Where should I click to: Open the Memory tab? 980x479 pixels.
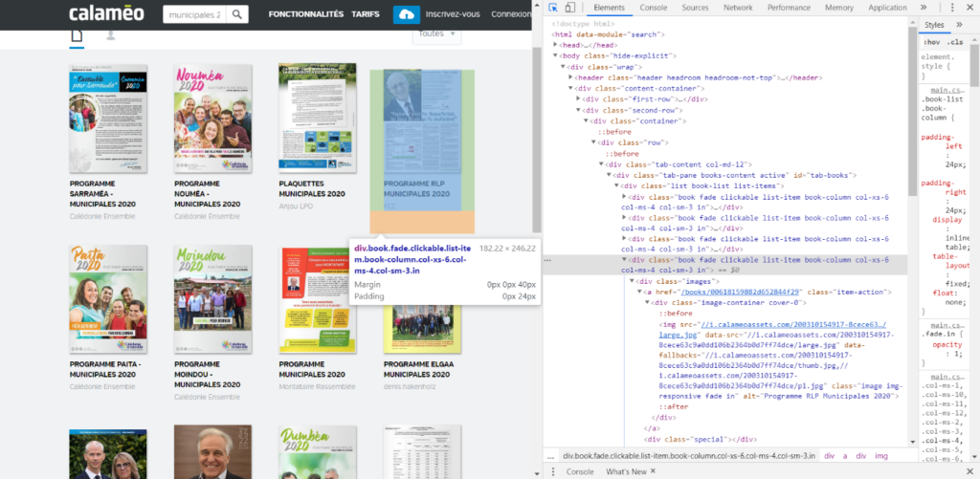pyautogui.click(x=838, y=8)
